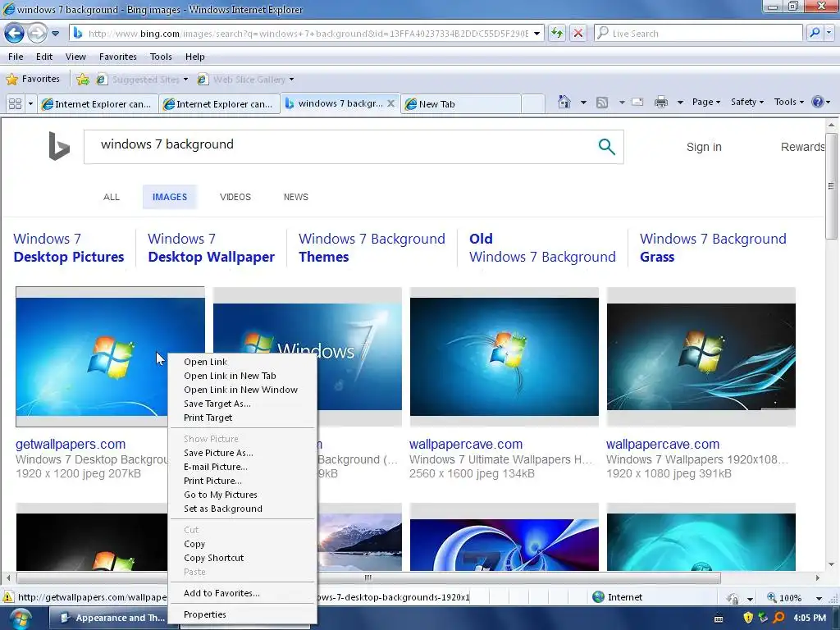Switch to the VIDEOS search category
Image resolution: width=840 pixels, height=630 pixels.
click(x=235, y=197)
